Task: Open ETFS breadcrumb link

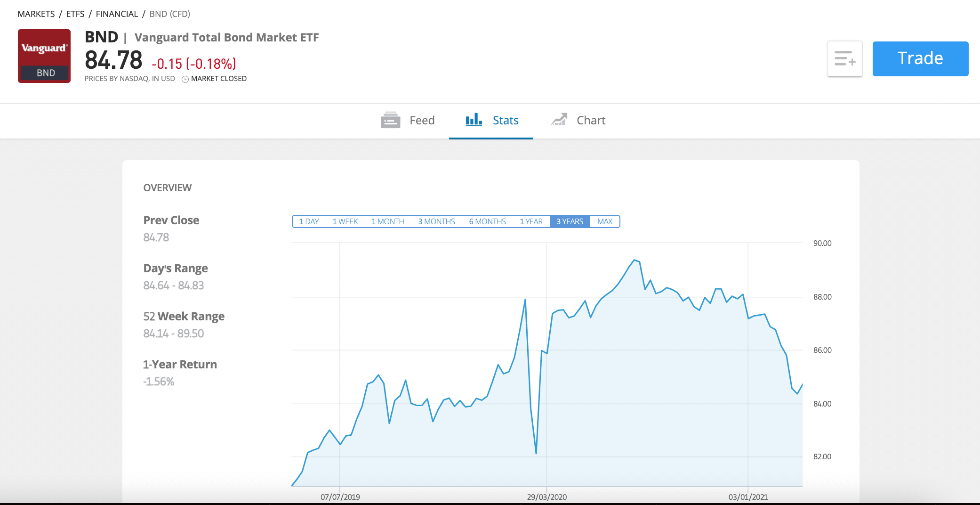Action: 75,14
